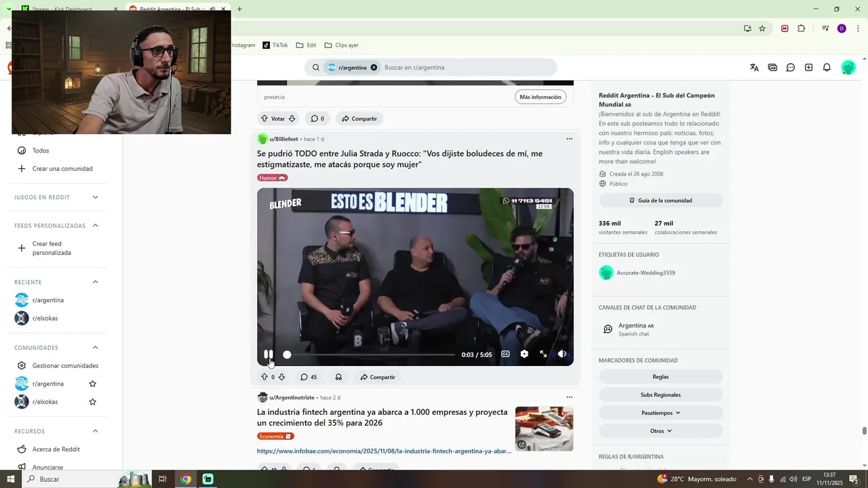Expand video to fullscreen
Screen dimensions: 868x488
coord(543,354)
